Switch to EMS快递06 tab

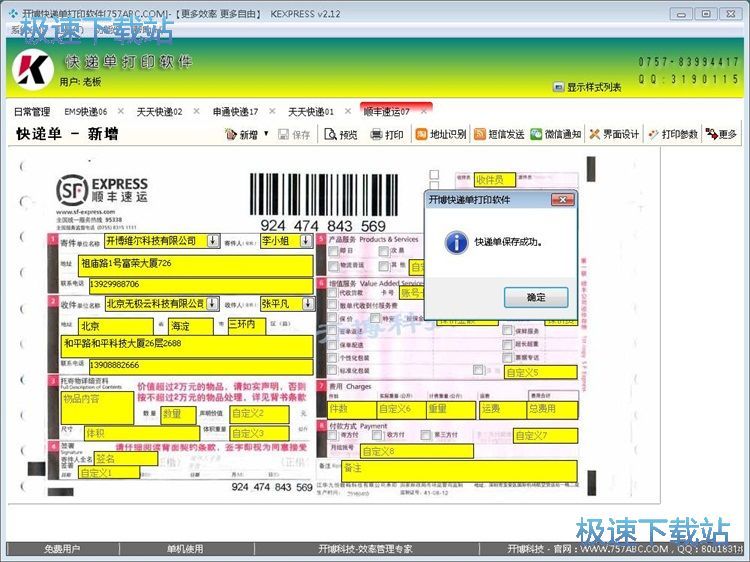[x=86, y=112]
